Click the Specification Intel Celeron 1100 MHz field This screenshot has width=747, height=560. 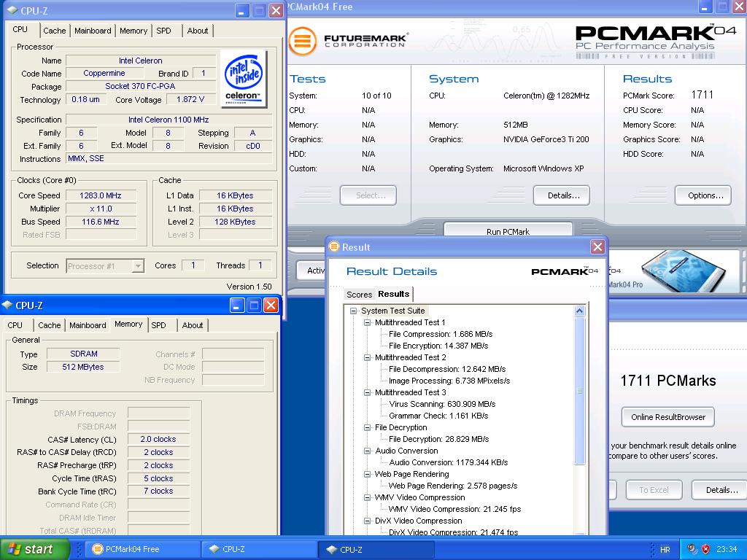(169, 120)
